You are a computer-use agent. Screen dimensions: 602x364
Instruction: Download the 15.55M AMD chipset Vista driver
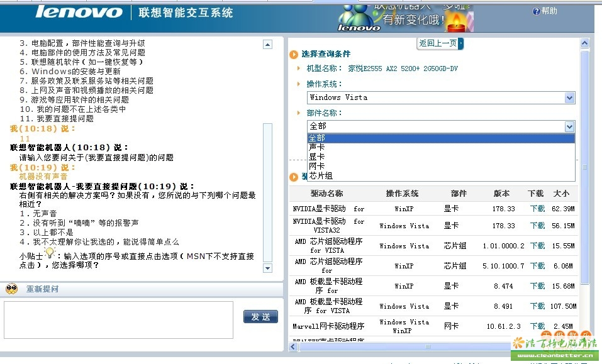[537, 245]
